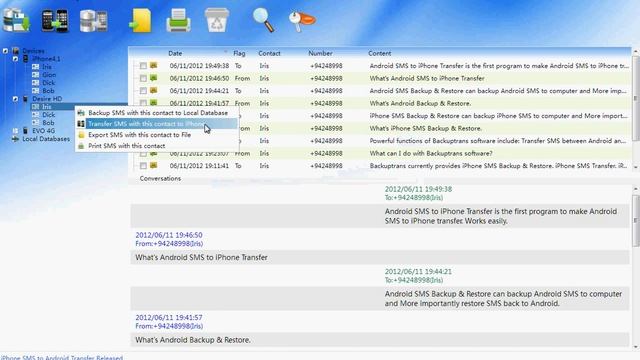The image size is (640, 360).
Task: Tick the checkbox for the 19:41:57 message
Action: tap(143, 102)
